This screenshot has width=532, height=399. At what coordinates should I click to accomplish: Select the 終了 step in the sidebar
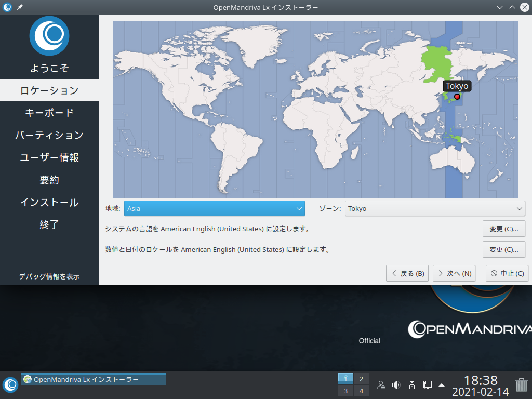(49, 224)
